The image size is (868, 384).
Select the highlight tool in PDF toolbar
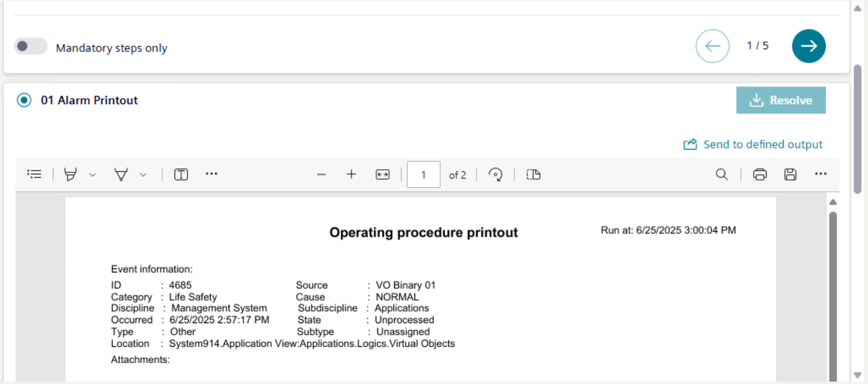[x=70, y=174]
